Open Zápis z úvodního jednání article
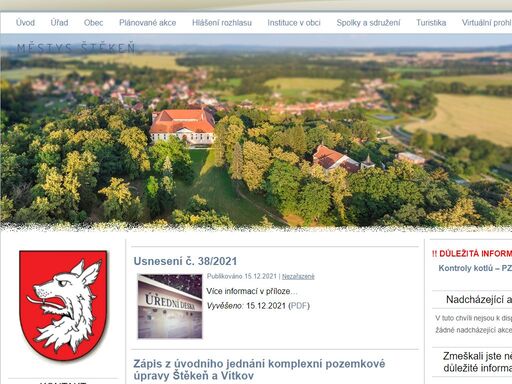The width and height of the screenshot is (512, 384). point(259,369)
